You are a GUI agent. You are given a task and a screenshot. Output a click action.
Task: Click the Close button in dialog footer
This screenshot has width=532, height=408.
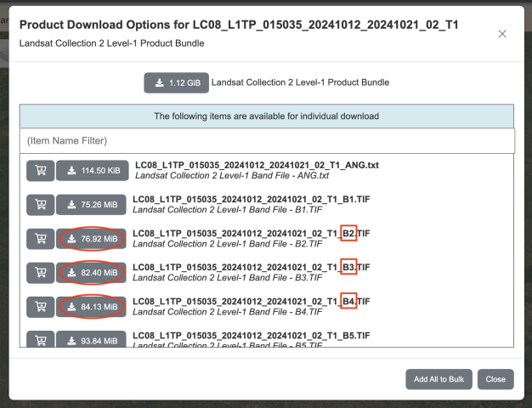tap(495, 379)
